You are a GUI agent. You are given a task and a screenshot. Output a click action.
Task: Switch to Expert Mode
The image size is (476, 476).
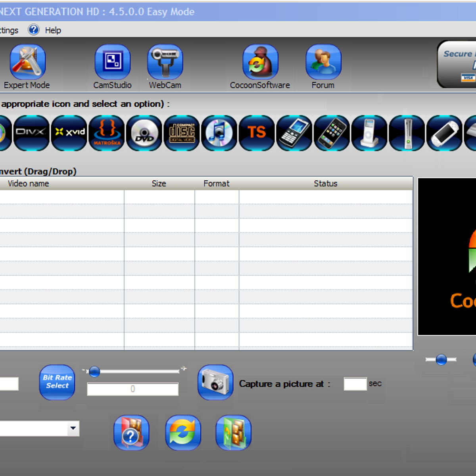click(27, 62)
